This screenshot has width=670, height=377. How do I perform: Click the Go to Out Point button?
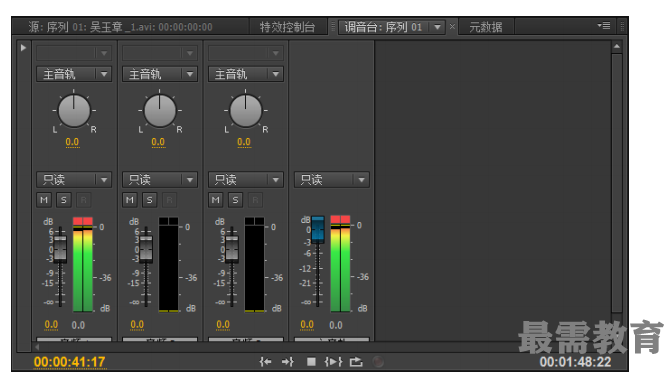tap(288, 362)
